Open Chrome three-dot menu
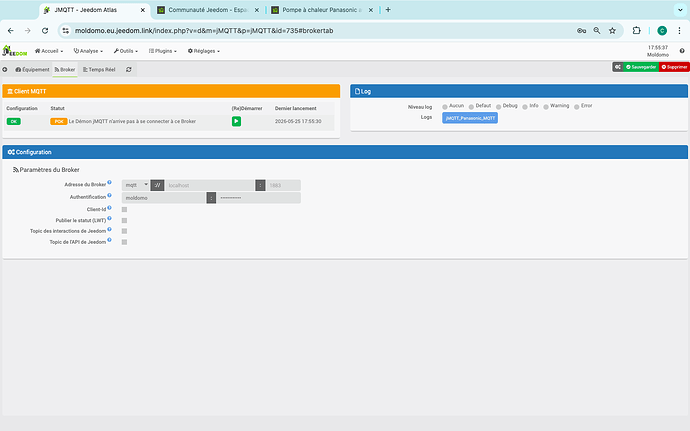 [x=679, y=31]
